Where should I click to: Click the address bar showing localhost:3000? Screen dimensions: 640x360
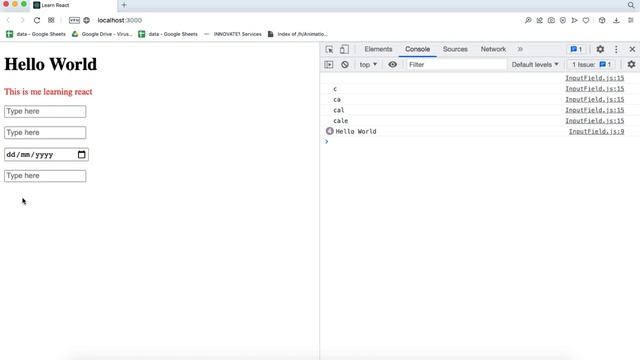(120, 20)
